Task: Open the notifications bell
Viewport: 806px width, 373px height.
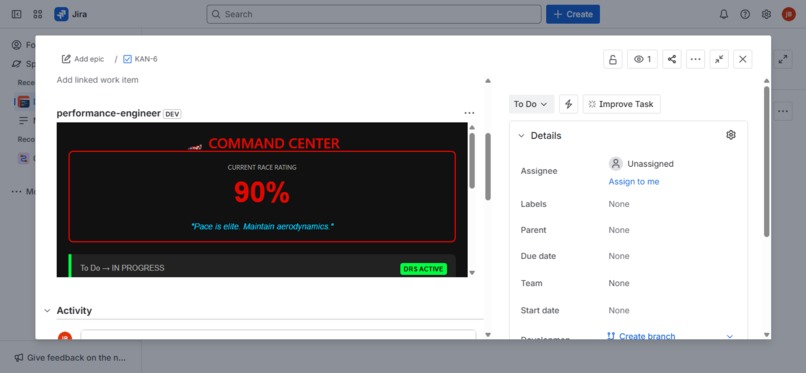Action: tap(724, 14)
